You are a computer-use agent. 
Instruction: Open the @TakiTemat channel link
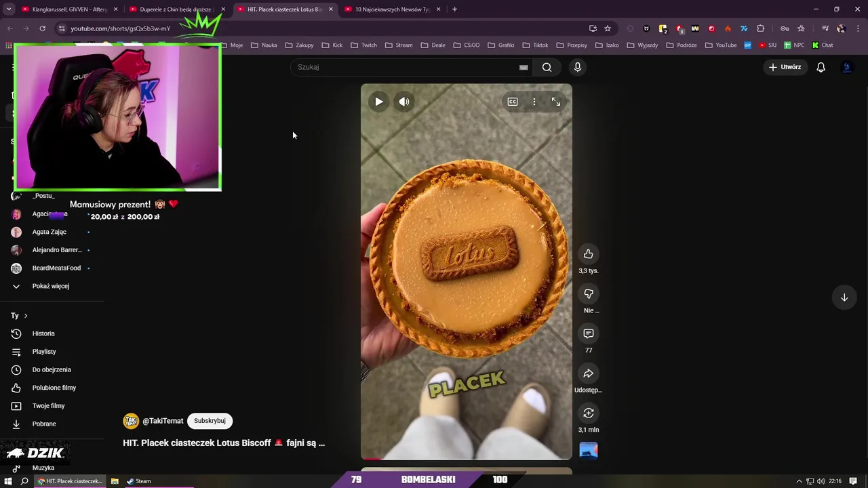click(163, 421)
